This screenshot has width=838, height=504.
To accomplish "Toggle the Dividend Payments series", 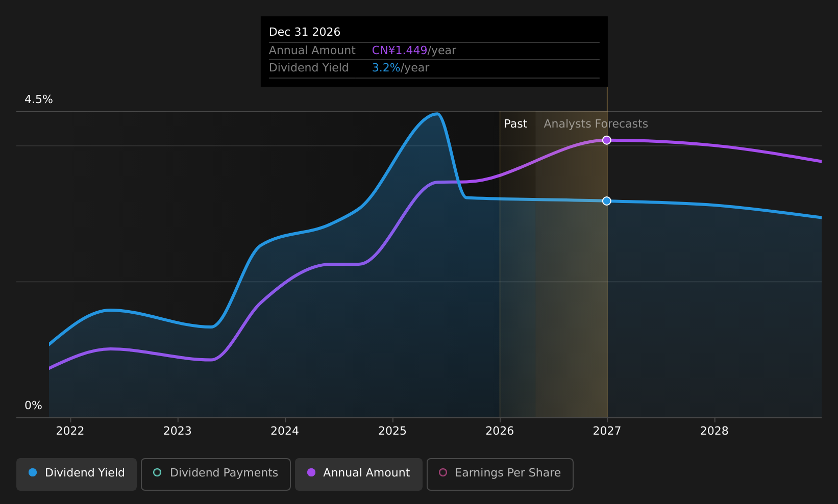I will tap(216, 474).
